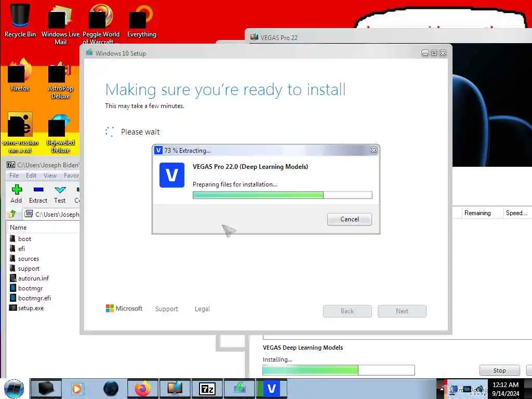The width and height of the screenshot is (532, 399).
Task: Open the media player taskbar icon
Action: pos(77,389)
